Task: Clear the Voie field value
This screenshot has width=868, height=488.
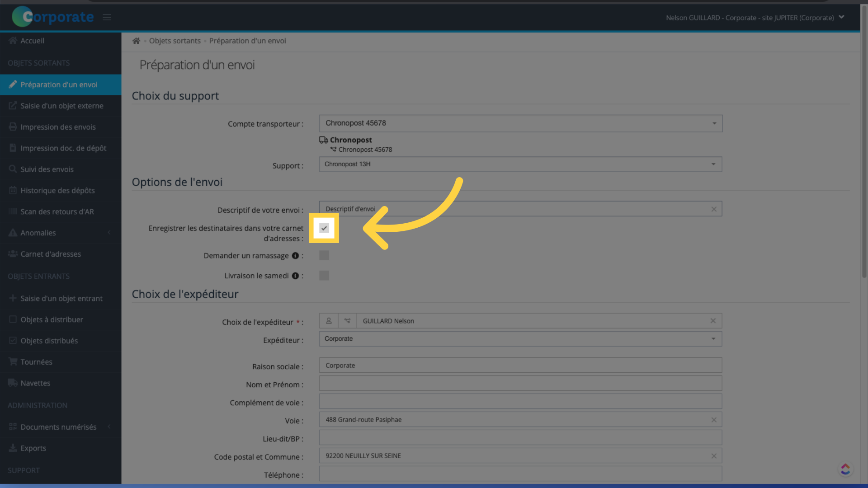Action: coord(714,420)
